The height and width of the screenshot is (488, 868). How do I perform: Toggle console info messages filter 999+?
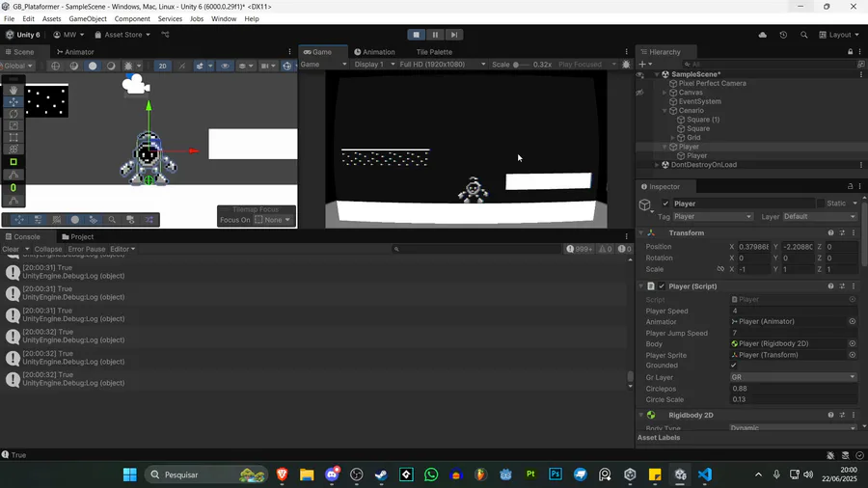pos(579,249)
